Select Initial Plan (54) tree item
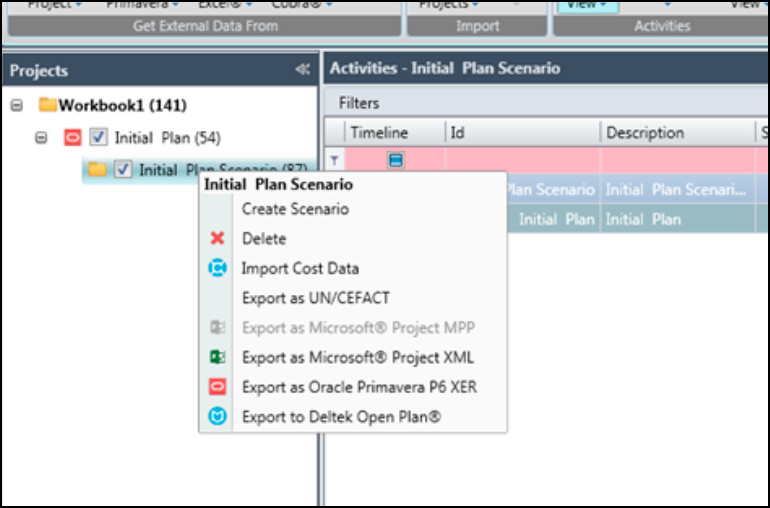 (x=167, y=138)
